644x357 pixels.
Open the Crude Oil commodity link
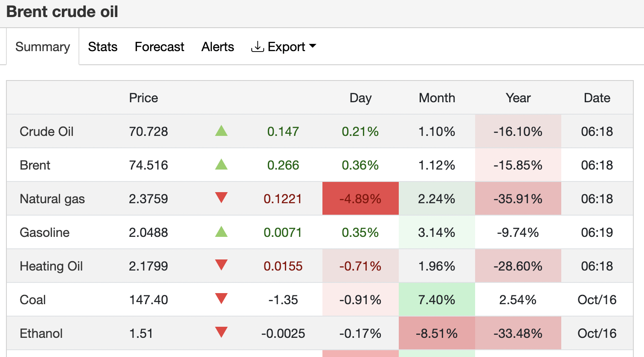(46, 131)
